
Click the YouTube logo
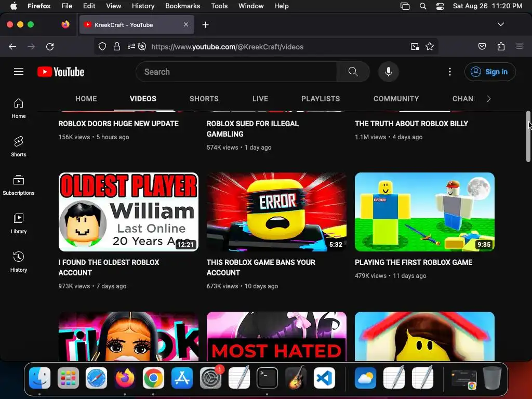tap(61, 72)
